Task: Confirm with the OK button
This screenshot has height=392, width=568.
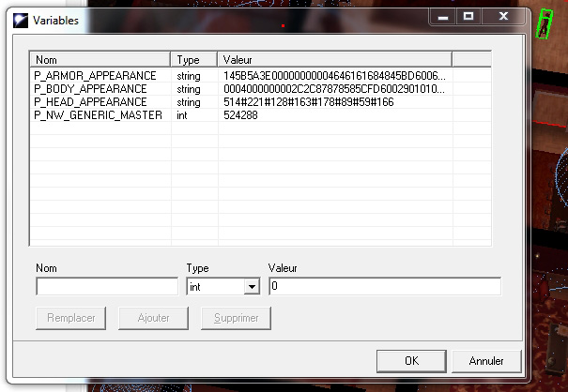Action: point(411,361)
